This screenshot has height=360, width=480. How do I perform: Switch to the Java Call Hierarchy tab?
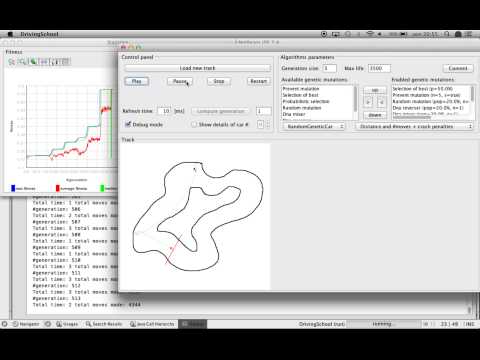tap(152, 324)
